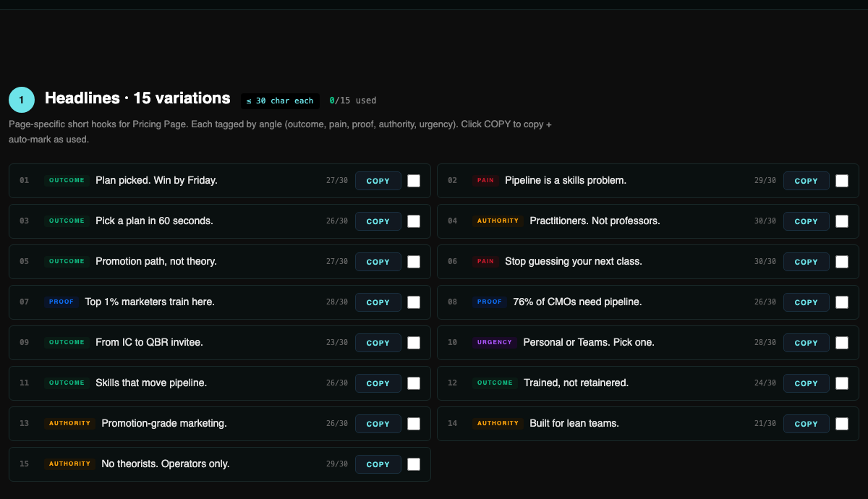Mark 'Built for lean teams.' as used
Viewport: 868px width, 499px height.
coord(842,424)
